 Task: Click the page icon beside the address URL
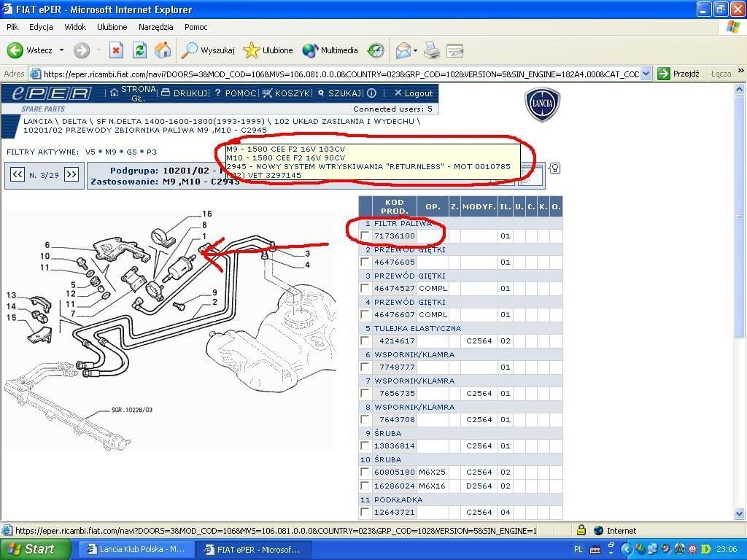coord(35,74)
